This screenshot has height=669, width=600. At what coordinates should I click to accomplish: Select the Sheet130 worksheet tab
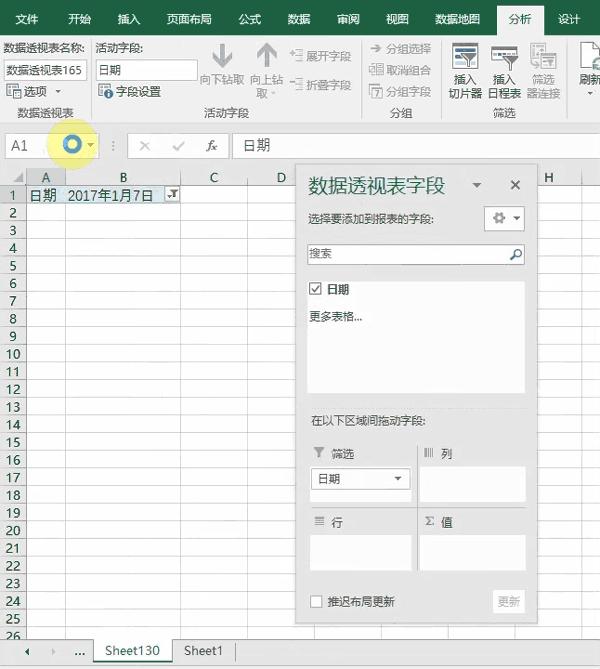132,651
